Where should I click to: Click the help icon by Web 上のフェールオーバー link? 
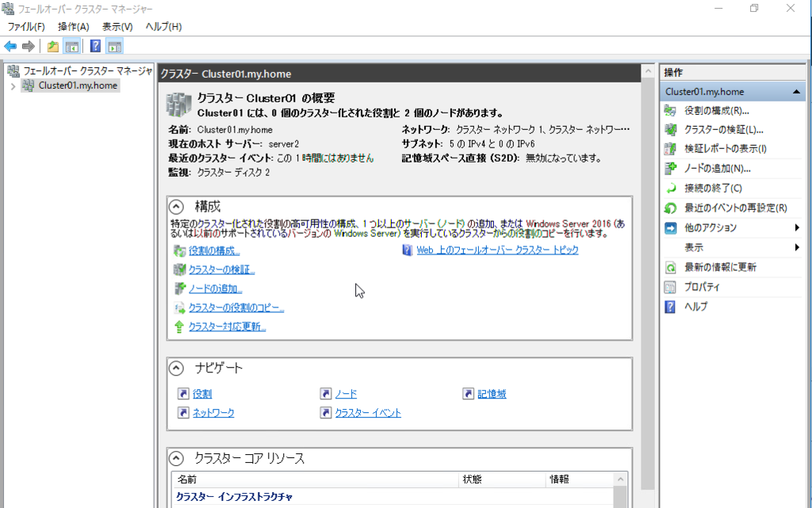[407, 250]
